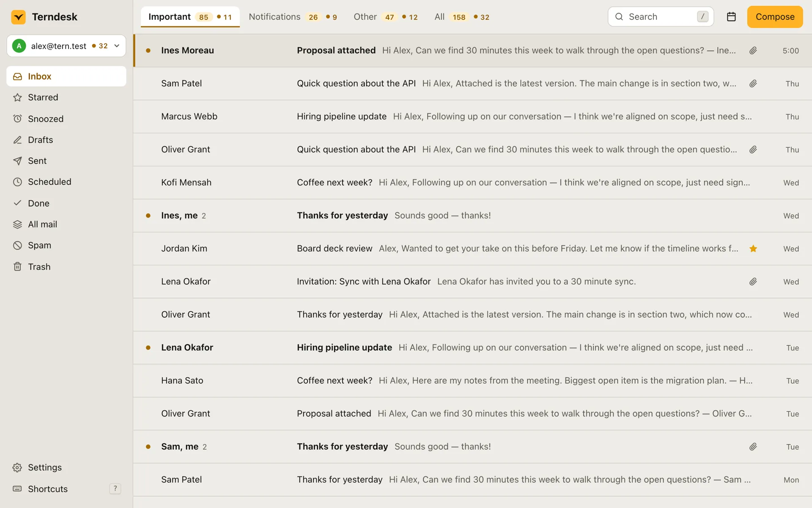The image size is (812, 508).
Task: Open the Drafts folder
Action: click(66, 140)
